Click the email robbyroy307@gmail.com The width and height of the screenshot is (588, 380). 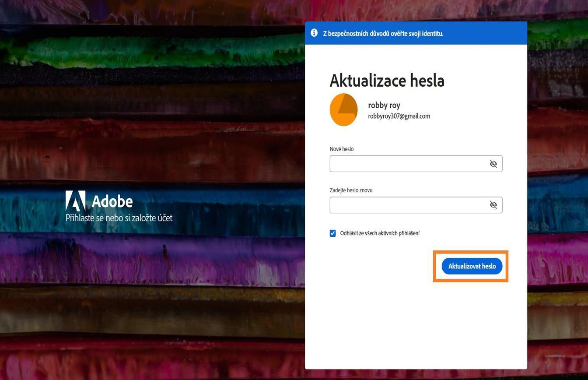click(399, 116)
